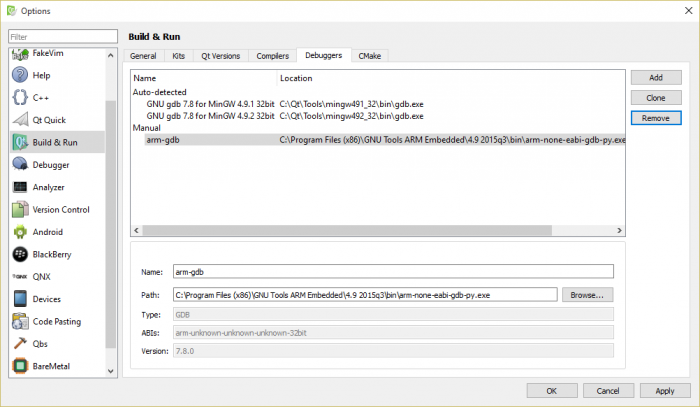Open the Code Pasting clipboard icon
The height and width of the screenshot is (407, 700).
[20, 321]
